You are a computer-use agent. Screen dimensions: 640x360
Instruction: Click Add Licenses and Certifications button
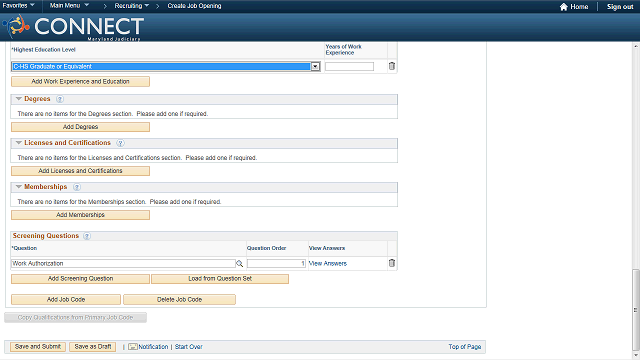tap(80, 171)
